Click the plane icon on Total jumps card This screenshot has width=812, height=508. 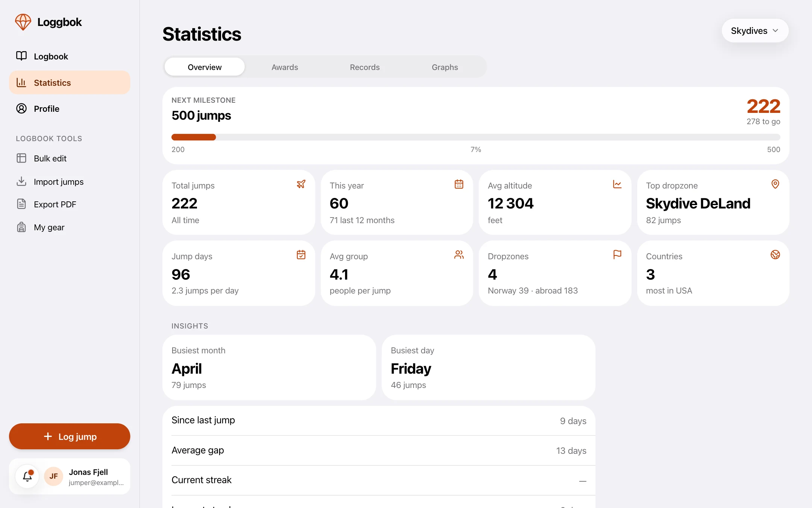301,184
